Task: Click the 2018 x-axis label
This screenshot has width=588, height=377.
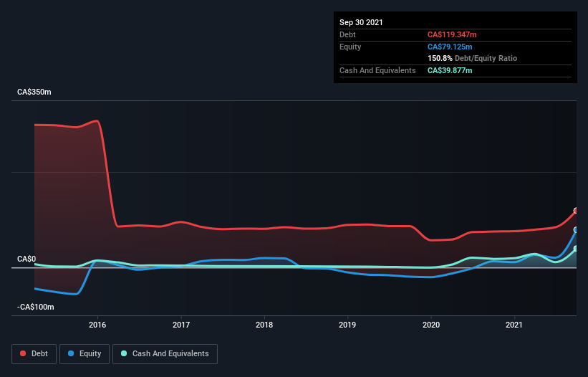Action: (x=264, y=325)
